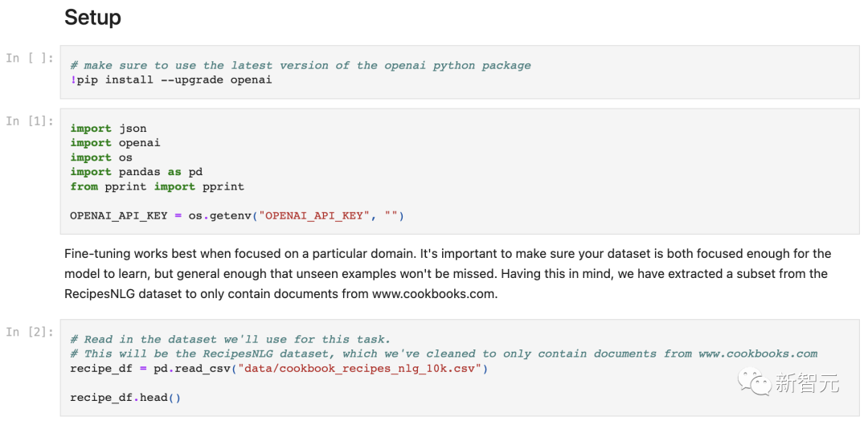This screenshot has width=868, height=421.
Task: Select the In [2] cell prompt
Action: point(30,332)
